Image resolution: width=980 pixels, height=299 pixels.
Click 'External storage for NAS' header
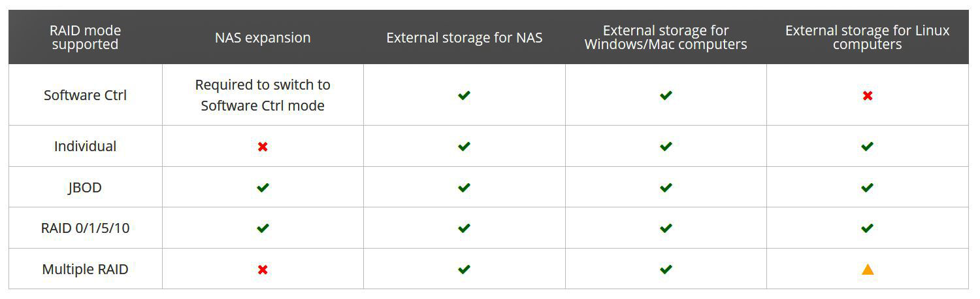click(464, 37)
